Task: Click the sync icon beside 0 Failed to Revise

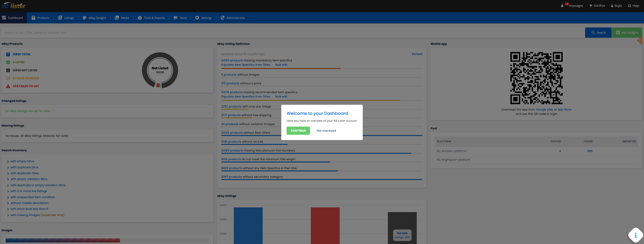Action: tap(8, 78)
